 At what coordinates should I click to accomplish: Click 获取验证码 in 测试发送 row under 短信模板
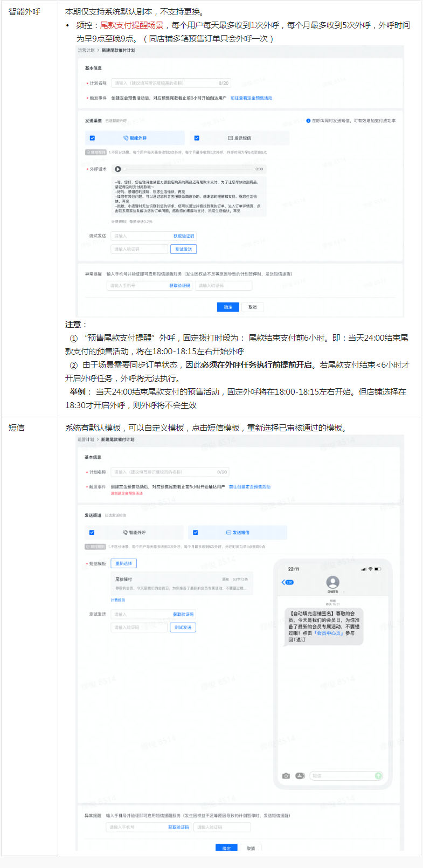tap(183, 615)
